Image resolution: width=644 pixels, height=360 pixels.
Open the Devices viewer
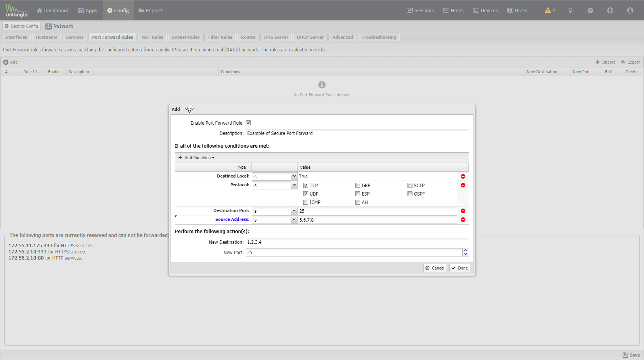485,10
